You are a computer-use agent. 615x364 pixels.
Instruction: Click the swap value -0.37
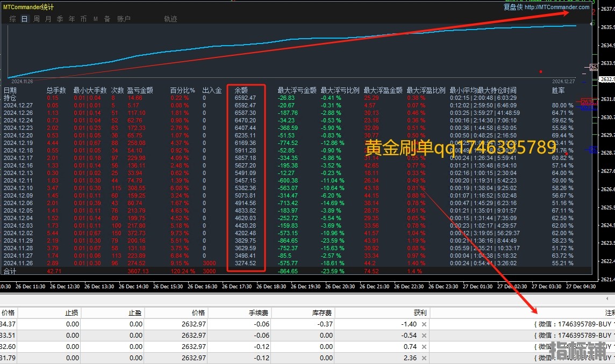click(x=325, y=324)
